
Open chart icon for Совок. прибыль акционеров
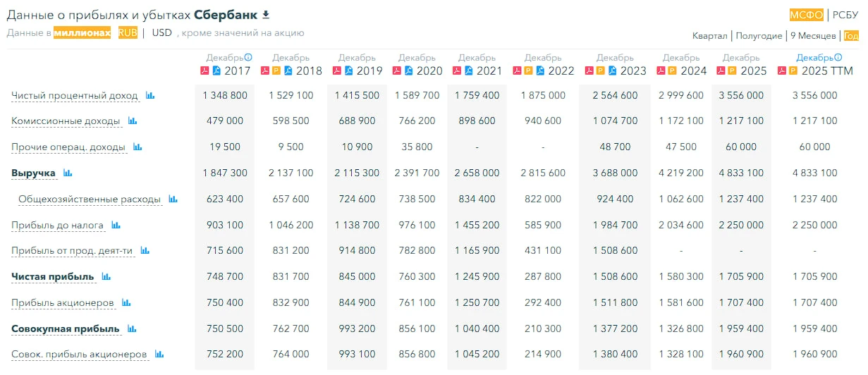tap(159, 355)
